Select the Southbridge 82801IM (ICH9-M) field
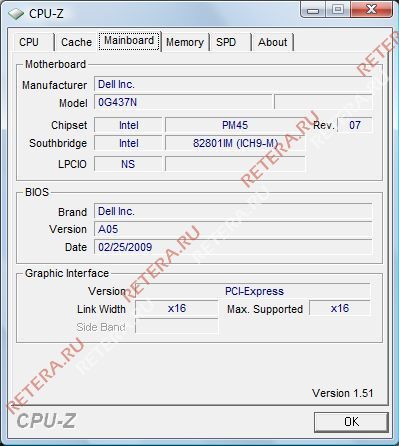The image size is (399, 446). click(235, 143)
